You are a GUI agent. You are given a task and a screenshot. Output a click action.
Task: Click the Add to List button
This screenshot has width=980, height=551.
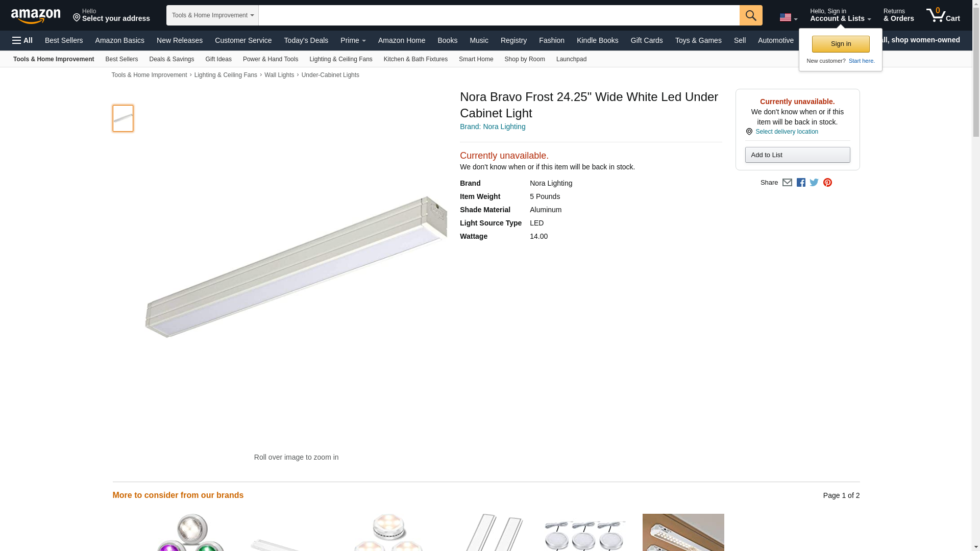[797, 155]
